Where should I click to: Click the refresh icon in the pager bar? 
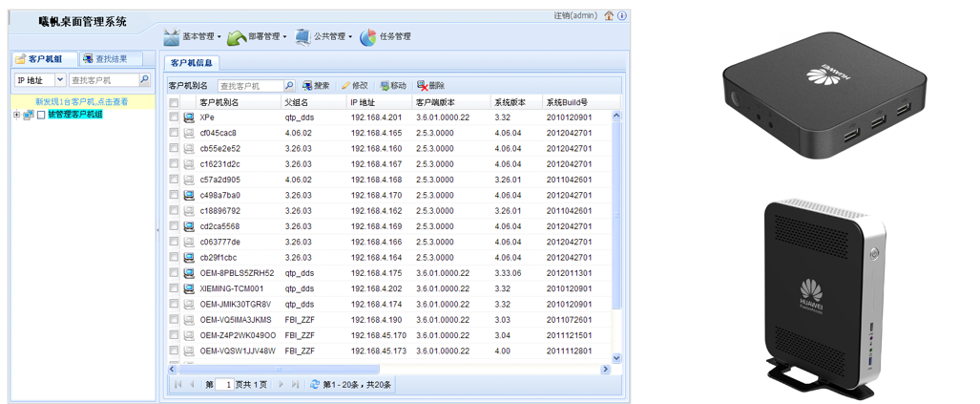315,384
